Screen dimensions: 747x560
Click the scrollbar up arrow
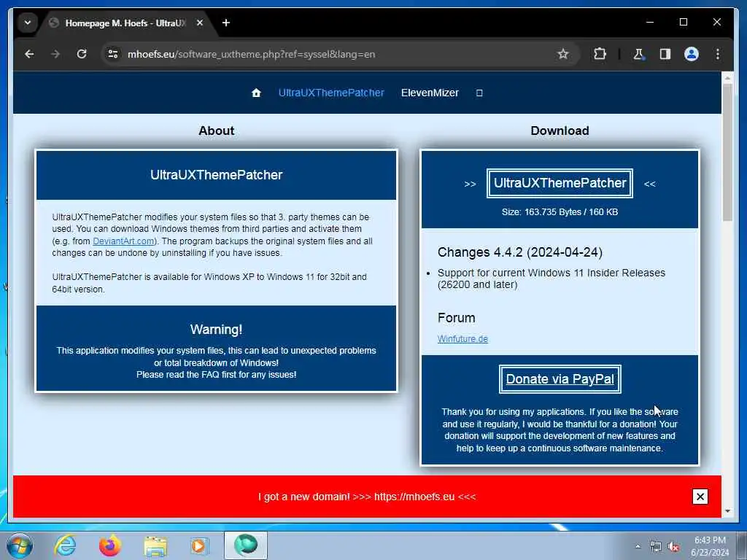point(727,77)
